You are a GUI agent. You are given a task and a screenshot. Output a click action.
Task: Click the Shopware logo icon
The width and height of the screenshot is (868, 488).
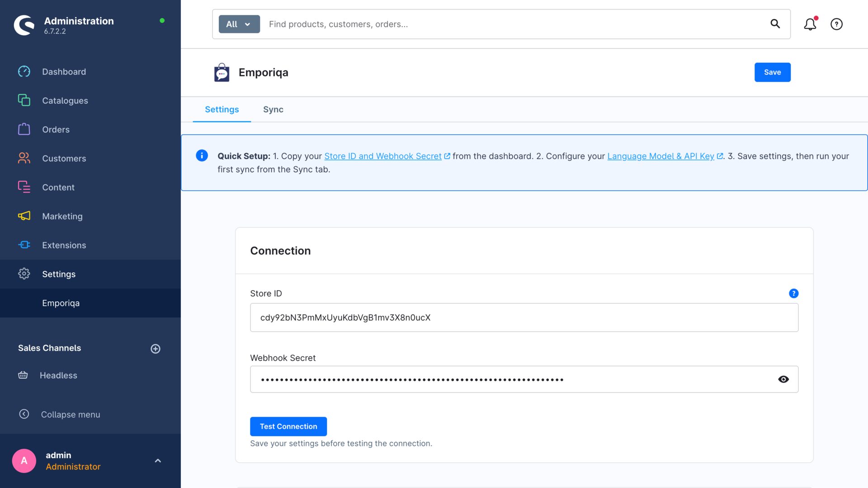point(24,24)
